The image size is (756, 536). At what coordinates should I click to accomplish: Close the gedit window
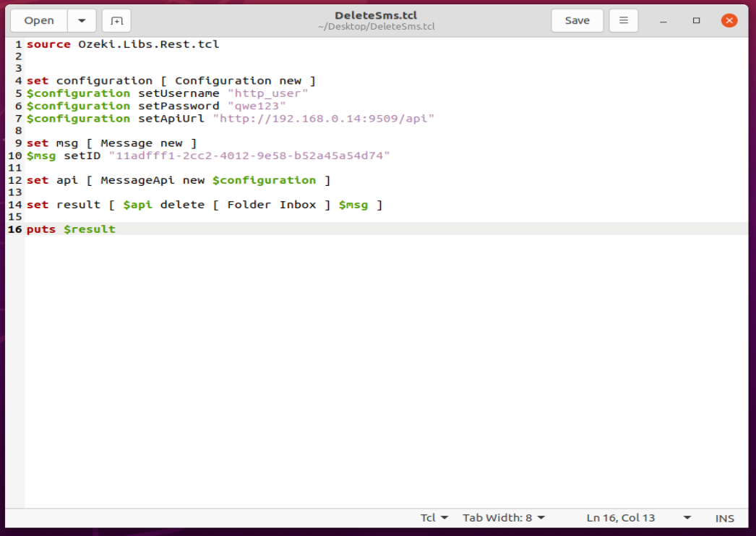coord(729,20)
